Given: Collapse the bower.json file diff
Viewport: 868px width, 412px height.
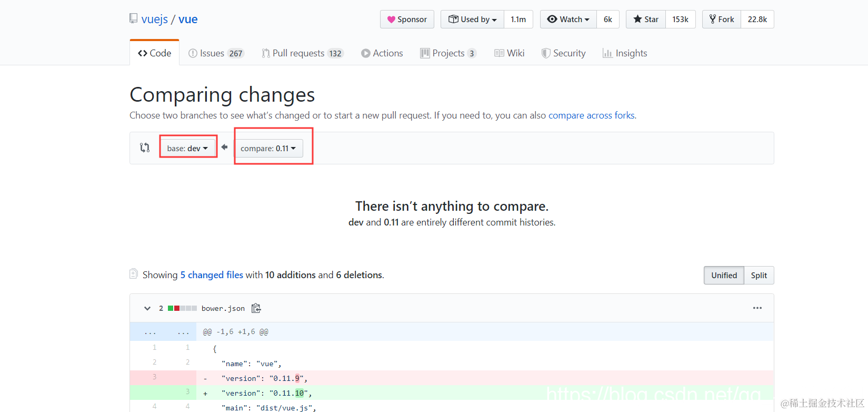Looking at the screenshot, I should pyautogui.click(x=147, y=308).
